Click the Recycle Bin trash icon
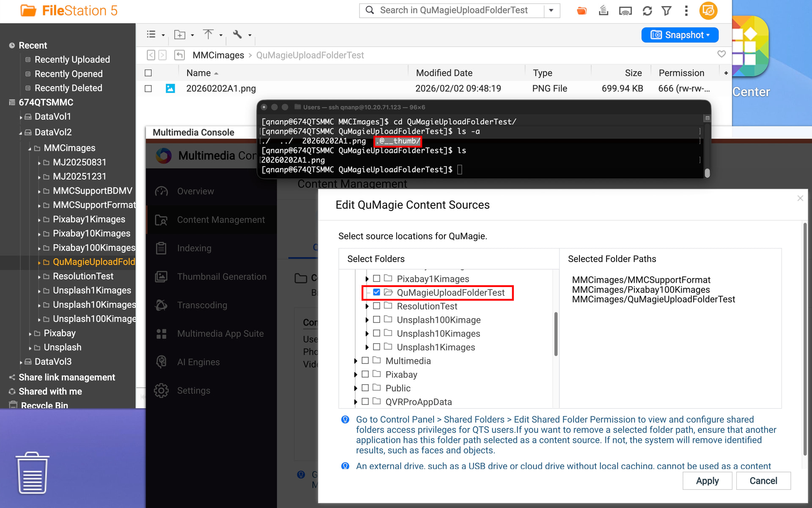 click(32, 472)
